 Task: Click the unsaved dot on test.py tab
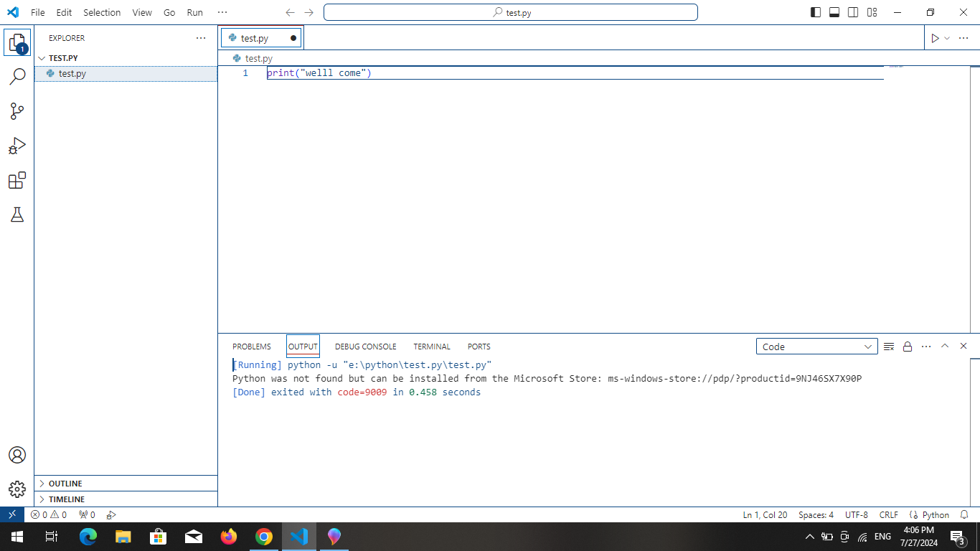[293, 38]
